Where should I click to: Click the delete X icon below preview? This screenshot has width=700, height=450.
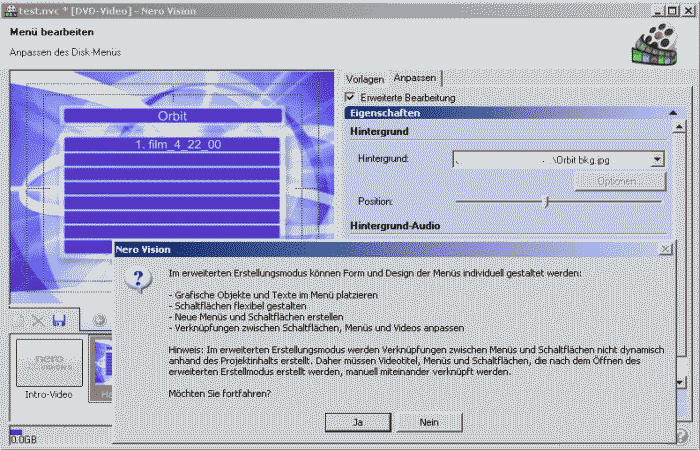37,320
